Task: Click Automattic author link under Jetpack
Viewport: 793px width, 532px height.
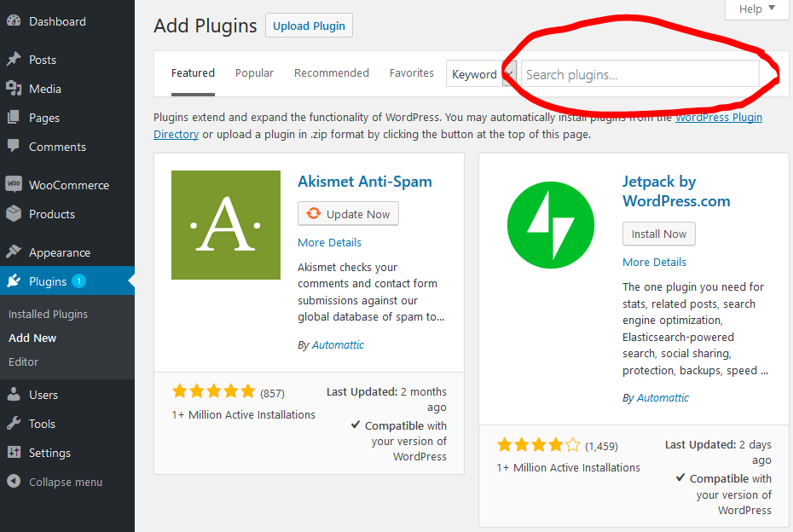Action: pyautogui.click(x=663, y=397)
